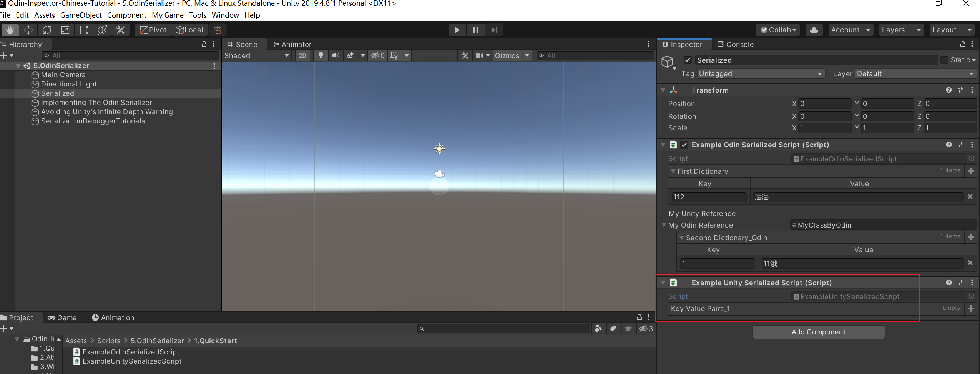980x374 pixels.
Task: Toggle Local/Global handle rotation
Action: (x=189, y=30)
